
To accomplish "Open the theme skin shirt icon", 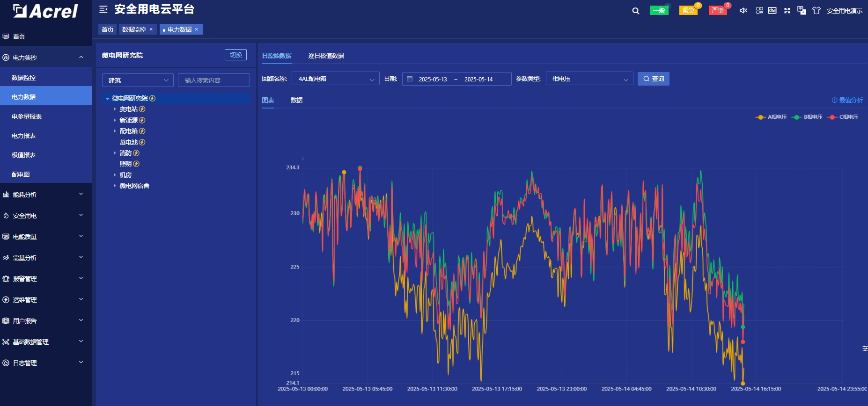I will click(817, 11).
